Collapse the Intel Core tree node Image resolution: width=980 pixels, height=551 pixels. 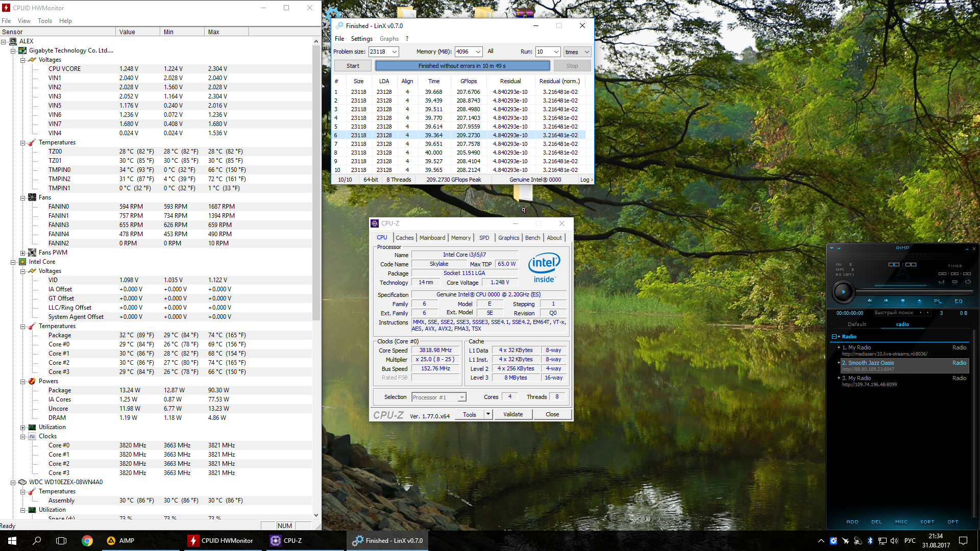pyautogui.click(x=13, y=262)
